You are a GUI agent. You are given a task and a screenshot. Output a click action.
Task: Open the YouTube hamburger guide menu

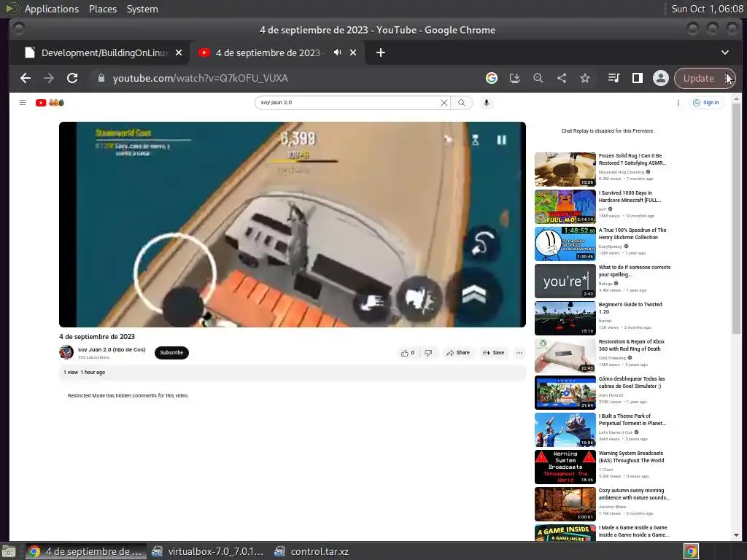(23, 102)
